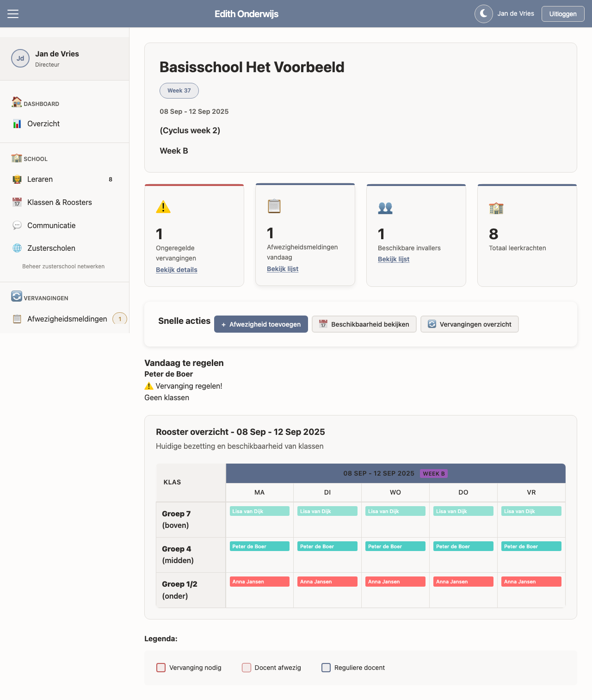Viewport: 592px width, 700px height.
Task: Click the Afwezigheidsmeldingen count badge 1
Action: point(120,319)
